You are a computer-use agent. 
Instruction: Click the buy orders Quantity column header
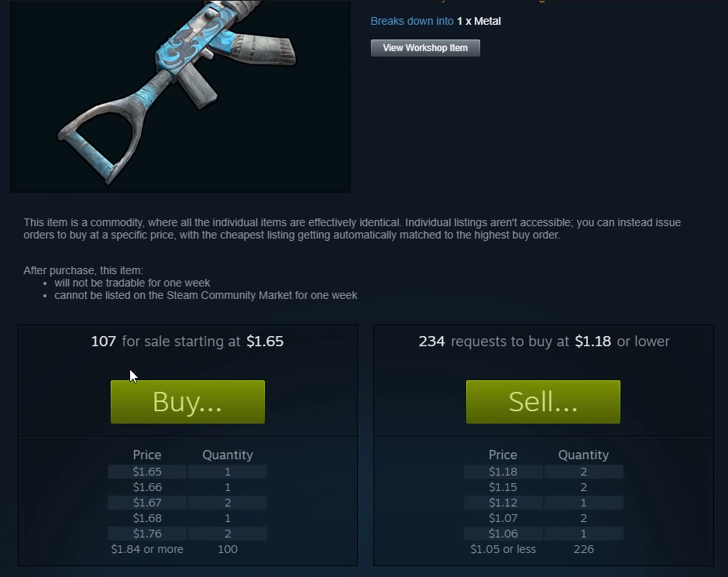point(584,455)
